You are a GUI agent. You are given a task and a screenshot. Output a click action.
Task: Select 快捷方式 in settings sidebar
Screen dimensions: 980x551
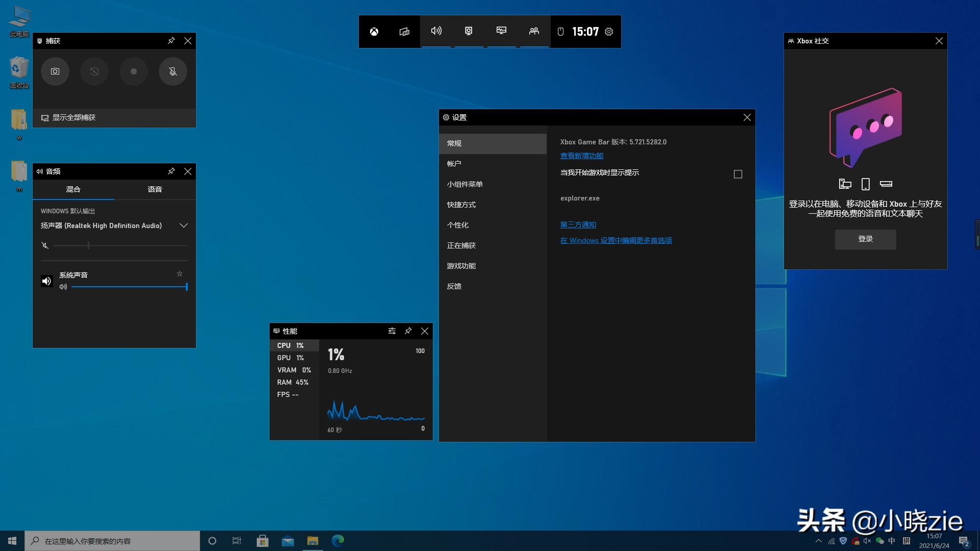point(461,205)
